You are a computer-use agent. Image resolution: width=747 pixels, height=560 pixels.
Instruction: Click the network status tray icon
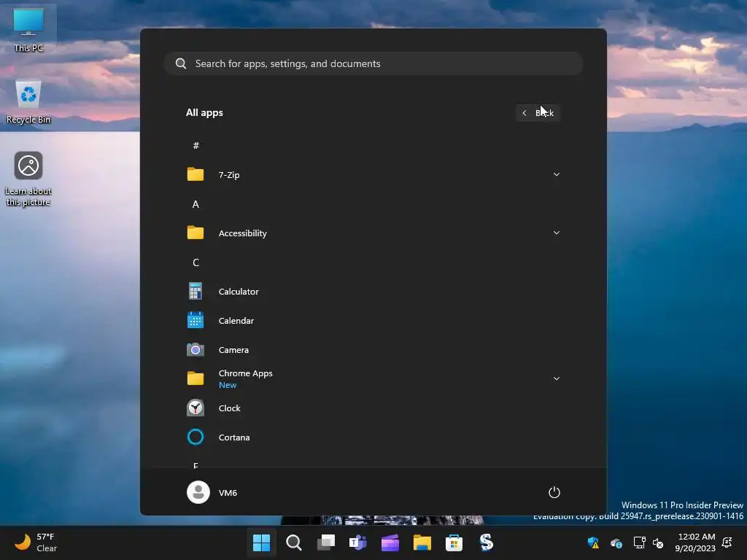pyautogui.click(x=639, y=542)
